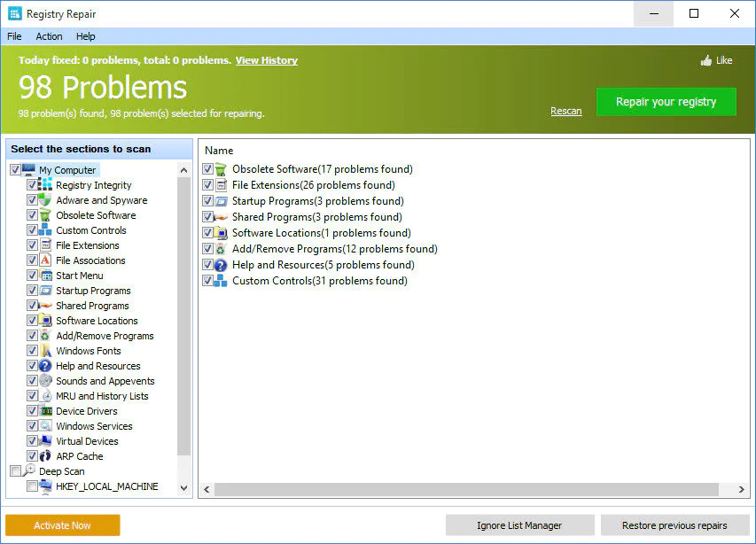Click the Registry Integrity icon in tree
Image resolution: width=756 pixels, height=544 pixels.
point(45,184)
